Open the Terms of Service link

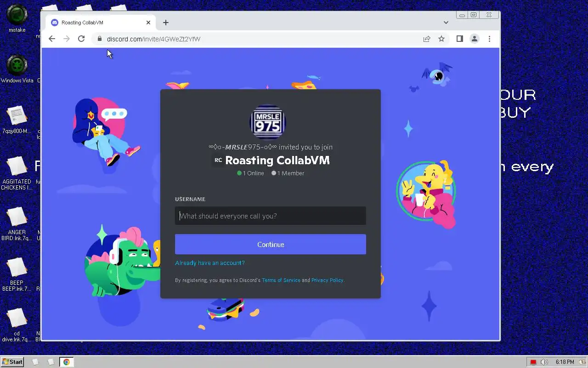point(281,280)
